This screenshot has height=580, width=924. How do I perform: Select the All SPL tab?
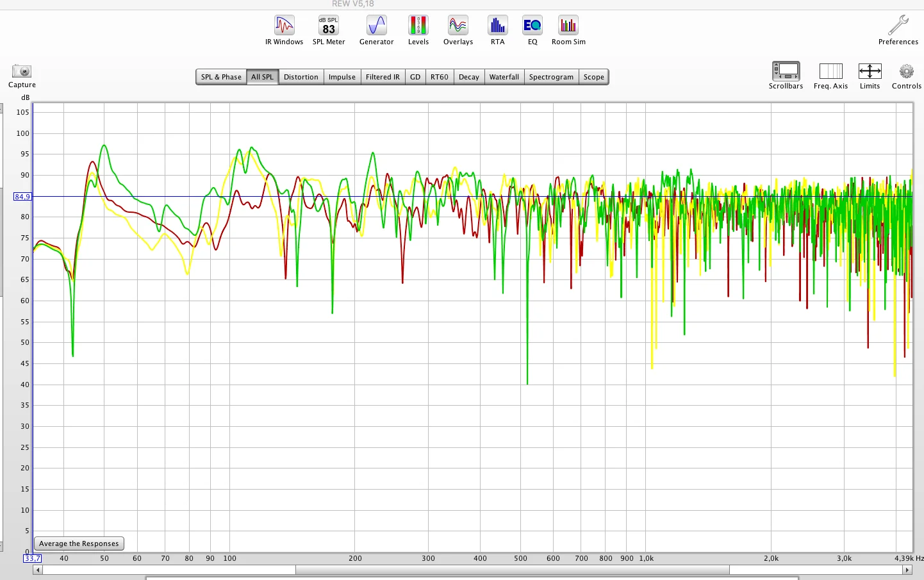pyautogui.click(x=262, y=77)
